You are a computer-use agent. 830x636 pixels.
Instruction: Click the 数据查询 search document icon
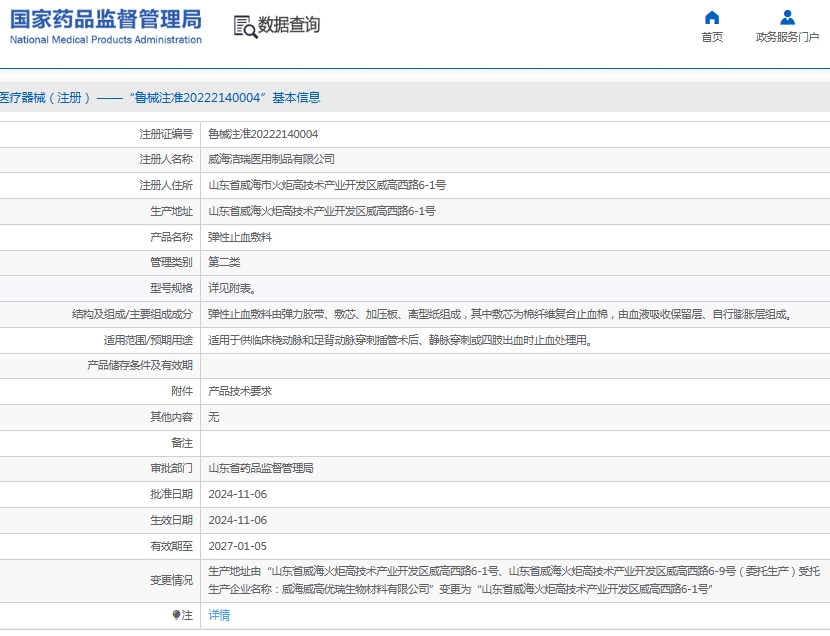coord(245,26)
